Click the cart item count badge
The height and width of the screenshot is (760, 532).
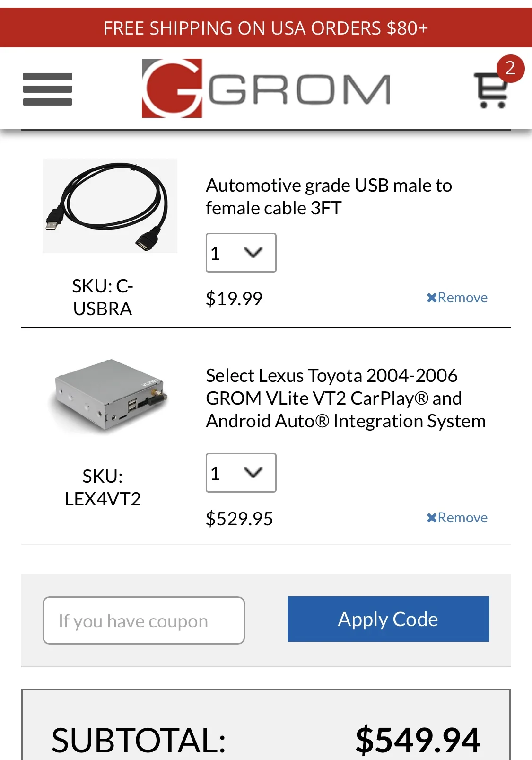coord(510,69)
